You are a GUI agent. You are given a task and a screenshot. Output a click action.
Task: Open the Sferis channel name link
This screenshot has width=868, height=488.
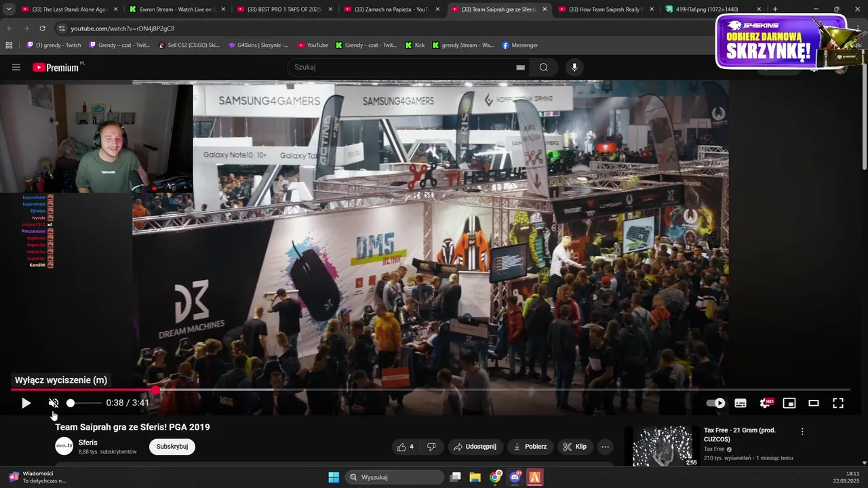[88, 443]
